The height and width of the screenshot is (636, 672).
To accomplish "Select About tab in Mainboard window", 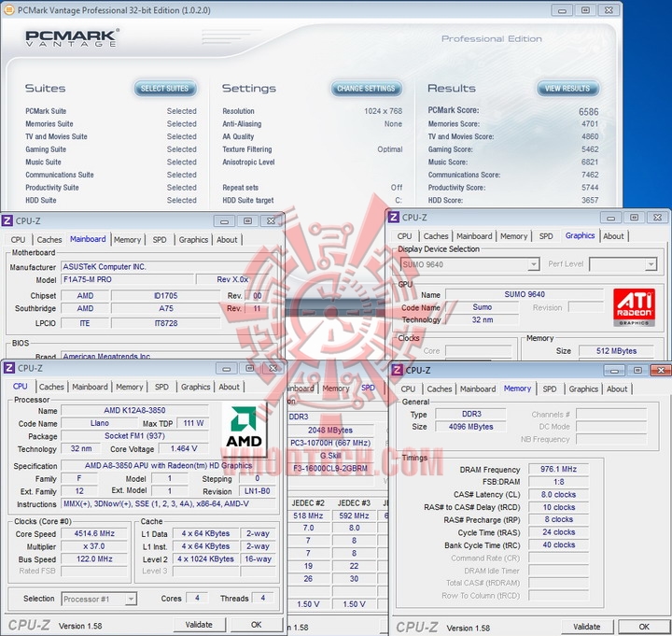I will click(227, 240).
